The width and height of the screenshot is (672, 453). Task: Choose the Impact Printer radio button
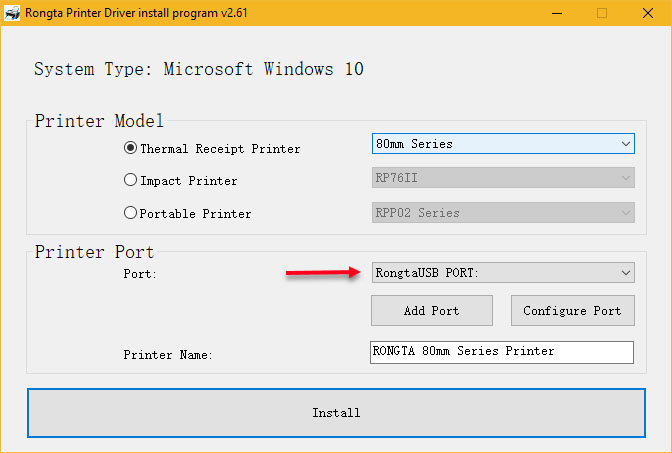pos(130,181)
